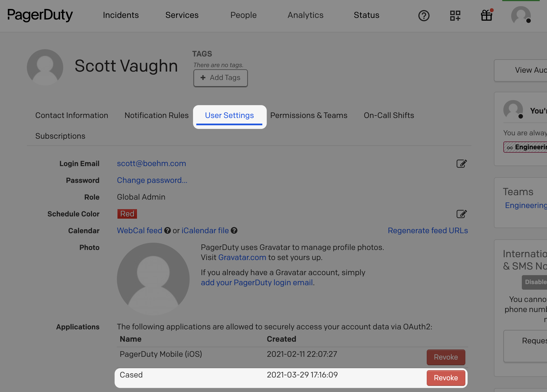Open the user avatar menu in top bar

521,15
